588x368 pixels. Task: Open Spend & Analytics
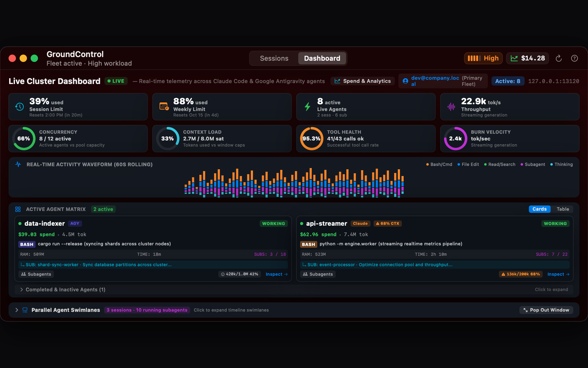click(x=363, y=81)
